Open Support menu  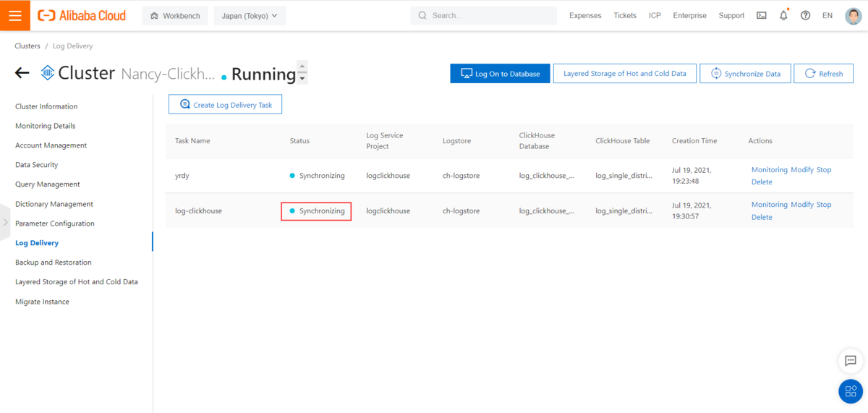pyautogui.click(x=731, y=15)
